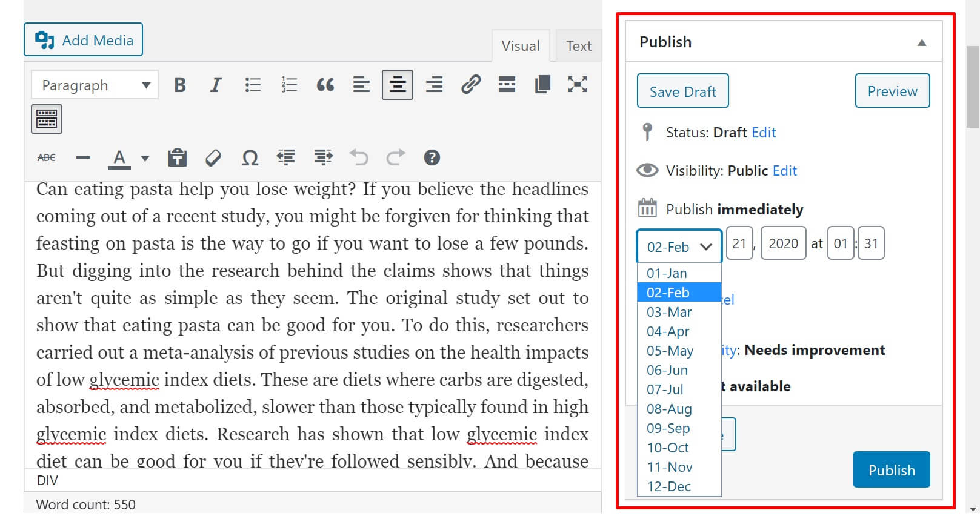The image size is (980, 516).
Task: Insert or edit a link
Action: [471, 85]
